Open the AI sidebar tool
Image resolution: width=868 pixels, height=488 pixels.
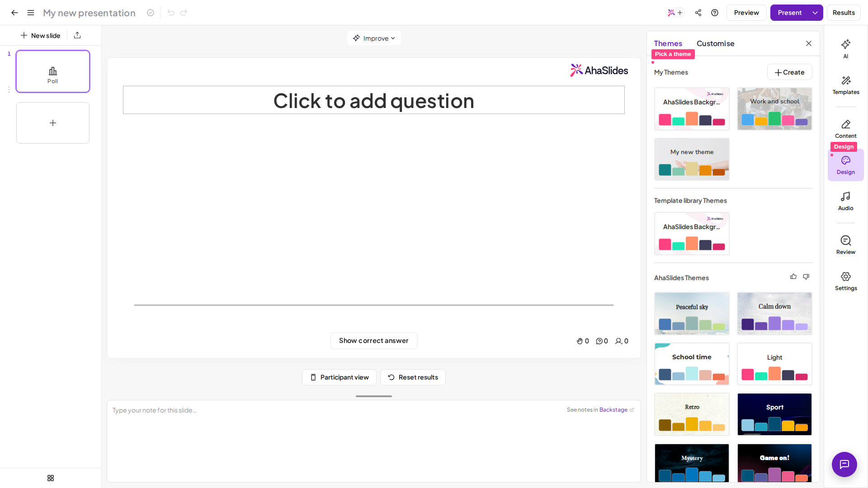point(846,49)
